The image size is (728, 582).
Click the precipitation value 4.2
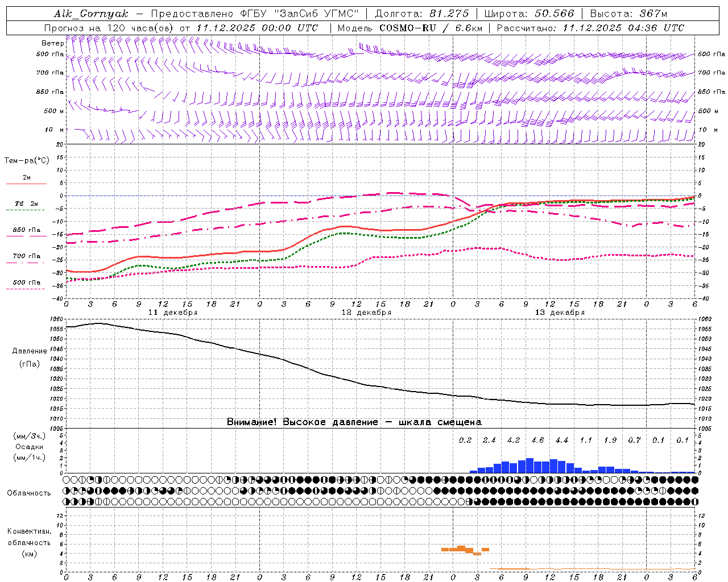pos(514,440)
